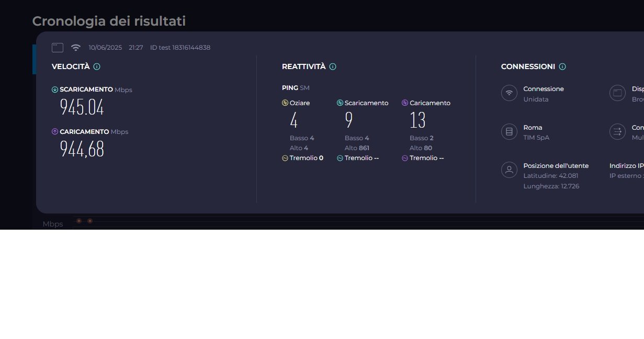Click the Scaricamento ping latency icon

coord(340,103)
